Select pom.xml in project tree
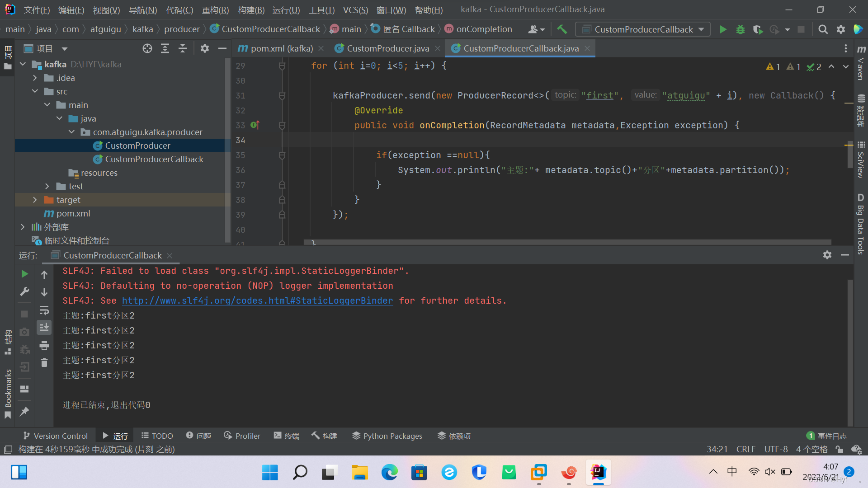The image size is (868, 488). point(73,213)
